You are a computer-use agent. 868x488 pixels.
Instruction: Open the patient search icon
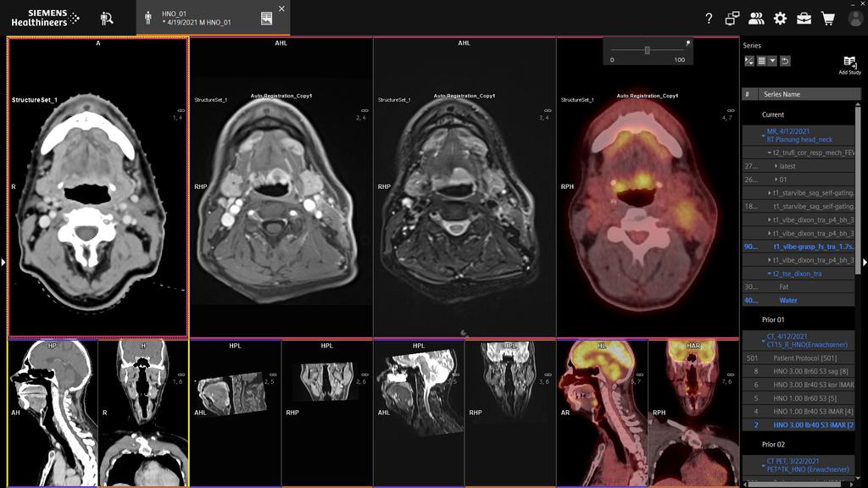click(x=107, y=18)
